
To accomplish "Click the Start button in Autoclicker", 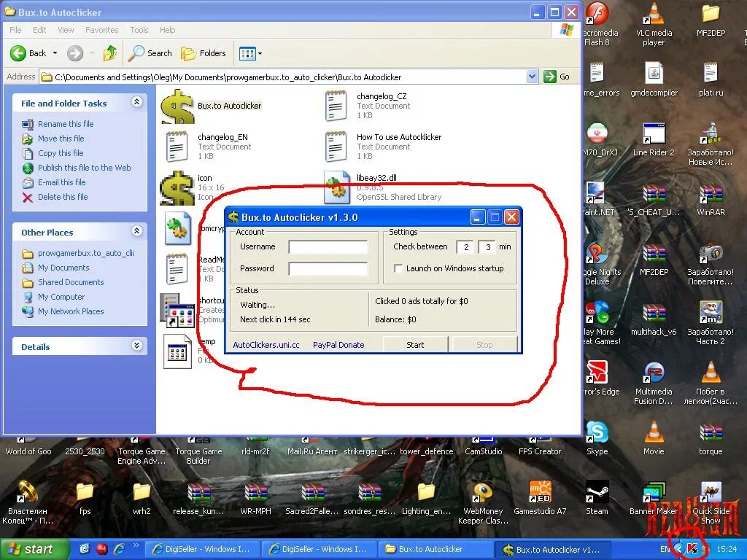I will (415, 345).
